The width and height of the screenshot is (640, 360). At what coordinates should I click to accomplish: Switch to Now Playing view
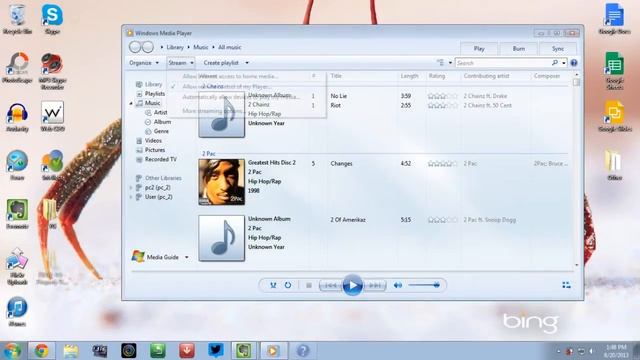click(x=566, y=285)
